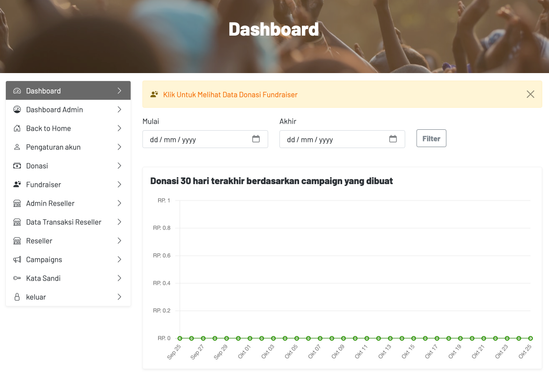Screen dimensions: 549x379
Task: Click the Dashboard Admin icon
Action: pos(17,109)
